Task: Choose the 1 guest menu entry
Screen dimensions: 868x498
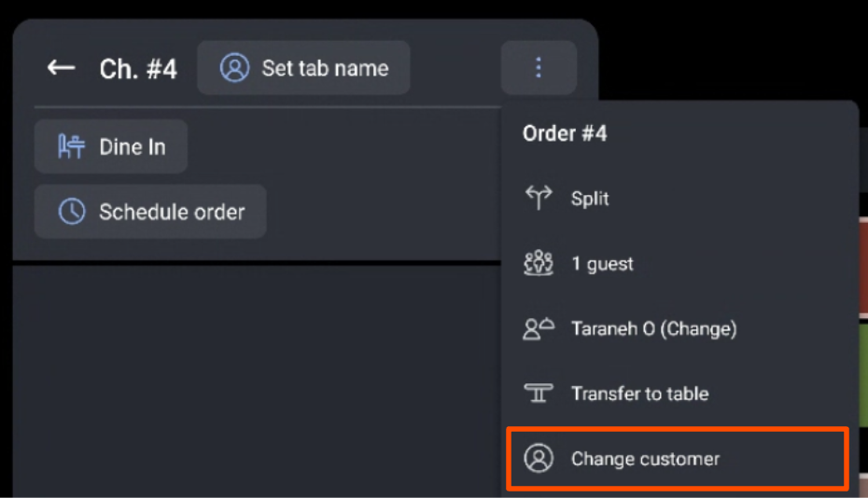Action: point(602,264)
